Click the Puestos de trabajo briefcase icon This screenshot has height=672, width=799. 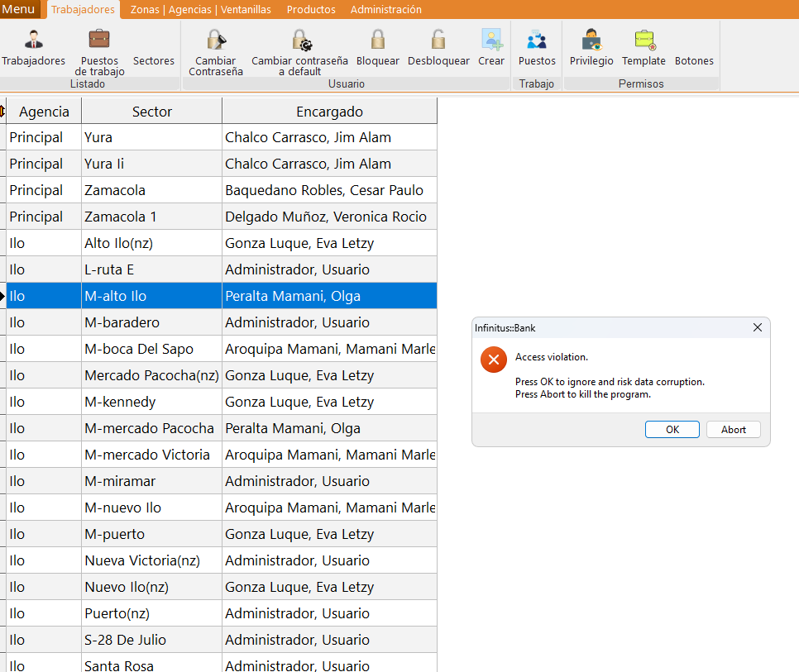tap(99, 40)
